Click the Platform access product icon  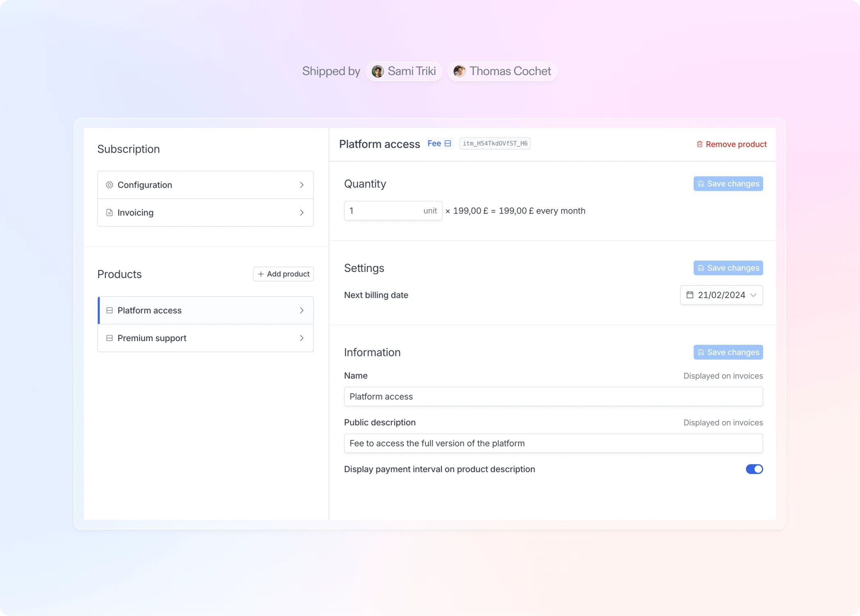click(x=110, y=310)
